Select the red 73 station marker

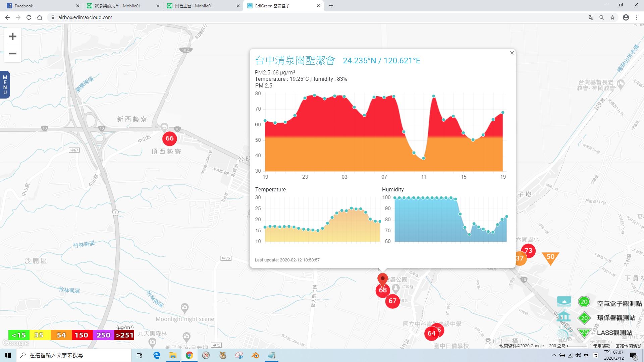pos(528,250)
